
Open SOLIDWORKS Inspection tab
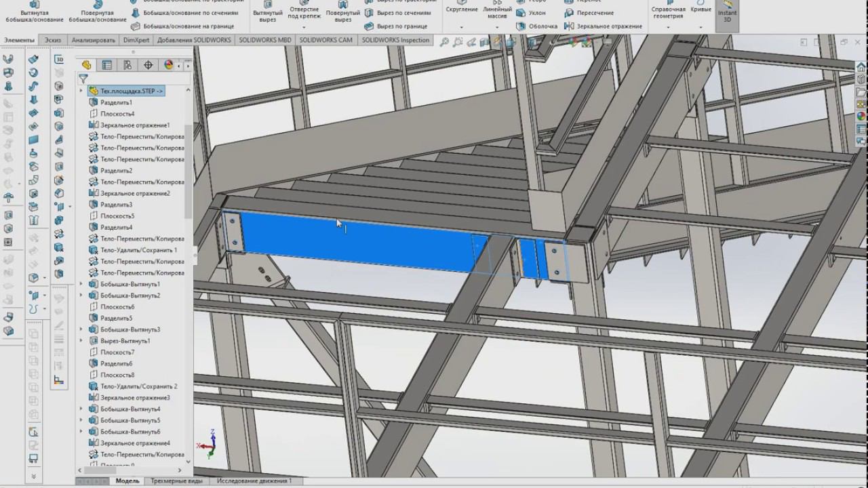tap(395, 40)
